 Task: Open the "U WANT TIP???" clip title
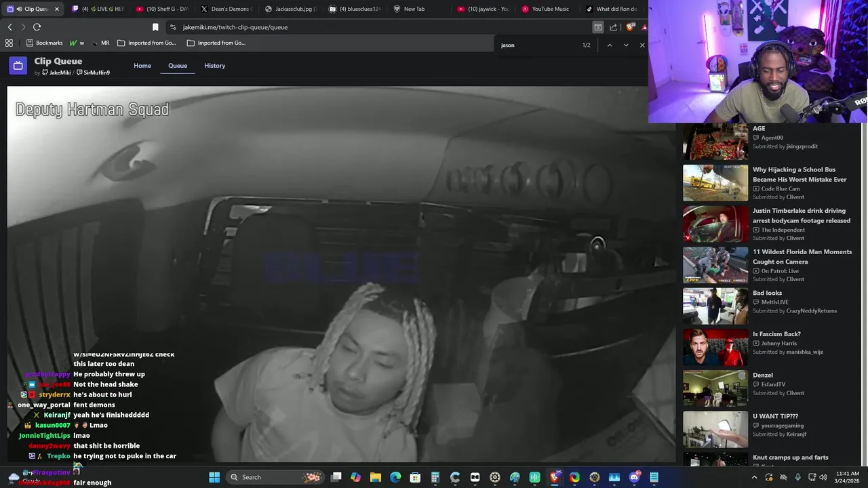[x=775, y=416]
